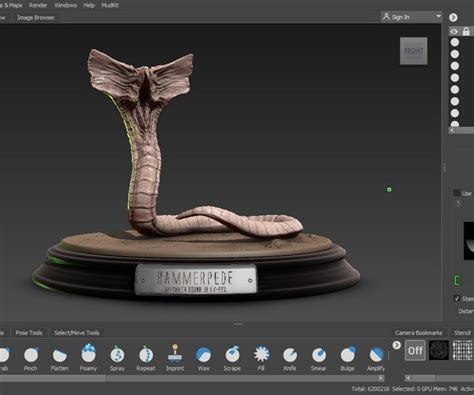Select the Wax sculpt tool
Viewport: 474px width, 395px height.
[x=203, y=358]
